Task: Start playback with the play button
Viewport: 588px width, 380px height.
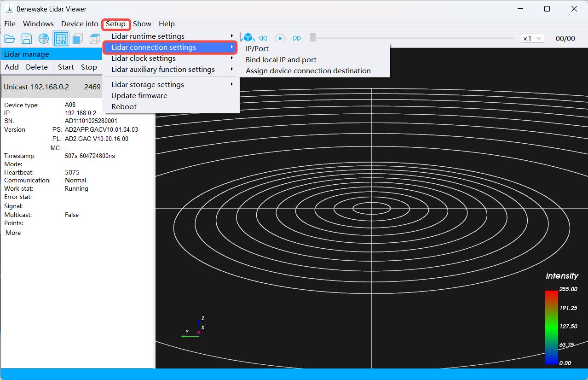Action: point(280,38)
